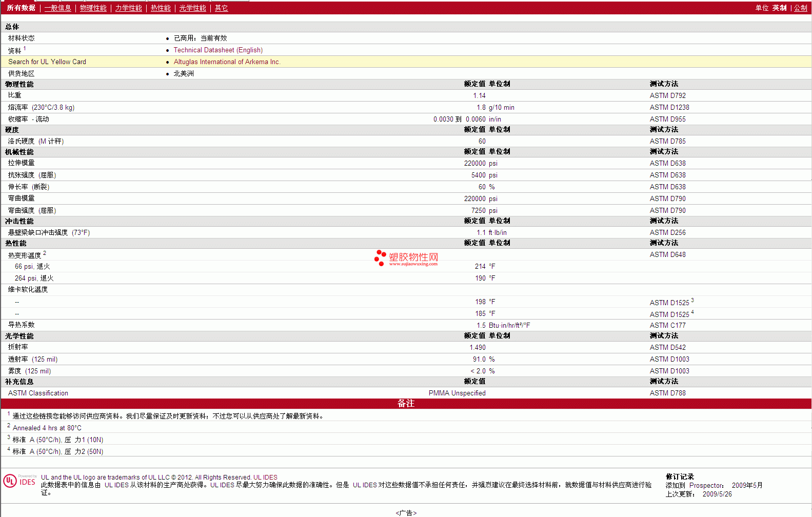Screen dimensions: 812x517
Task: Click the 收缩率 - 流动 row label
Action: [x=28, y=120]
